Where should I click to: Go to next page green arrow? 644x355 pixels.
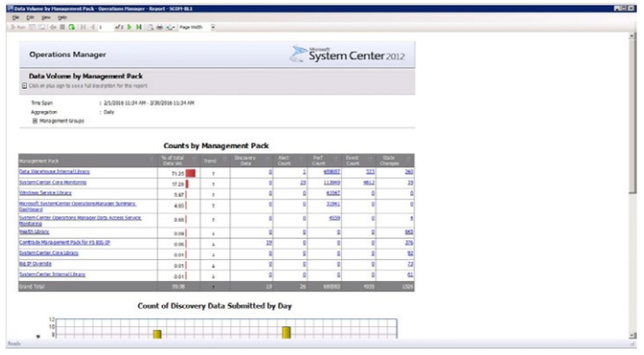pyautogui.click(x=129, y=27)
